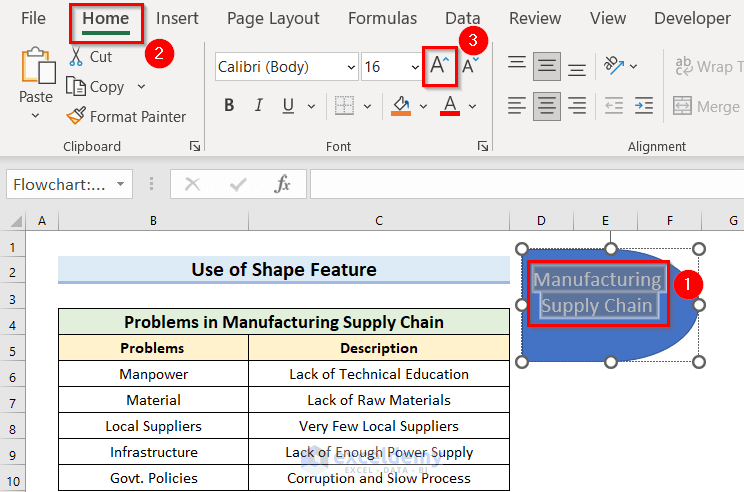Click the Copy button
The height and width of the screenshot is (492, 744).
pyautogui.click(x=96, y=87)
